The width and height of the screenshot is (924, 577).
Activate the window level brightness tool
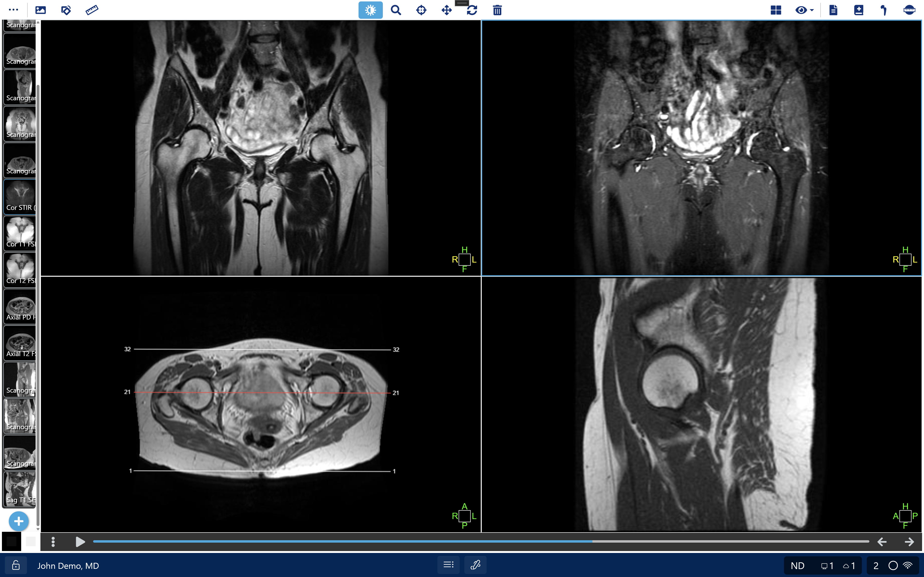370,10
